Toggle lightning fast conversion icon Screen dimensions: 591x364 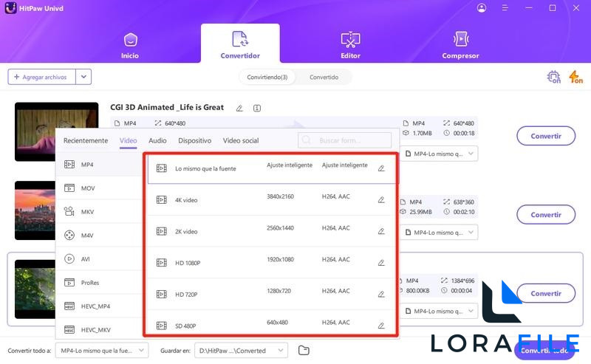[x=575, y=77]
